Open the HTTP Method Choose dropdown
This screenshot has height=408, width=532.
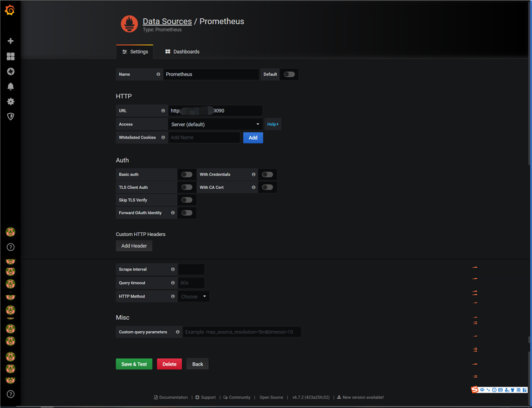[193, 296]
